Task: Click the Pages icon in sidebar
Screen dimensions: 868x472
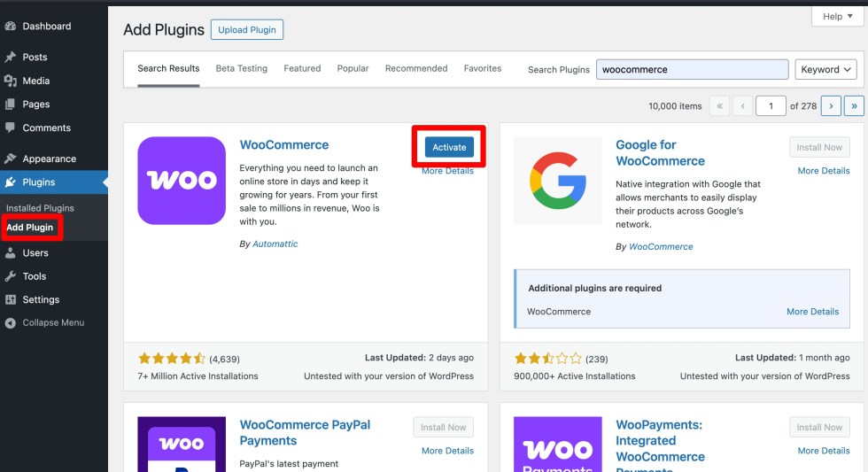Action: [x=10, y=104]
